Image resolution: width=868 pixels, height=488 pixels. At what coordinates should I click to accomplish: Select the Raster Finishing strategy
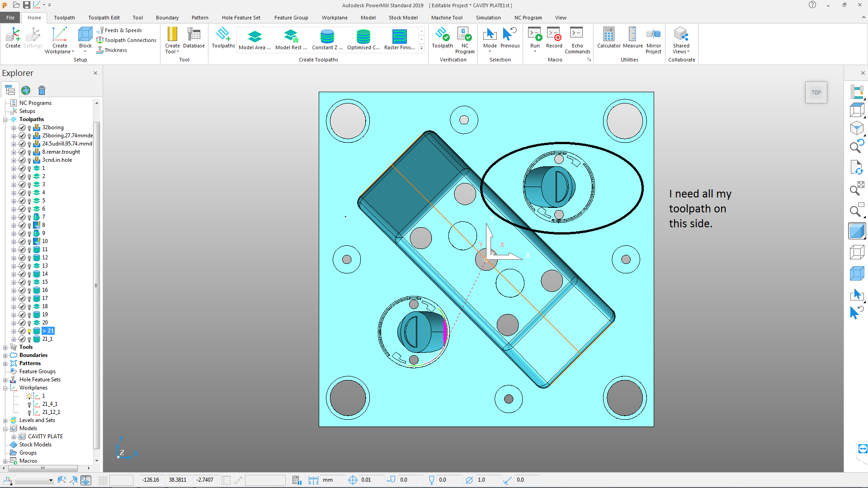coord(399,39)
